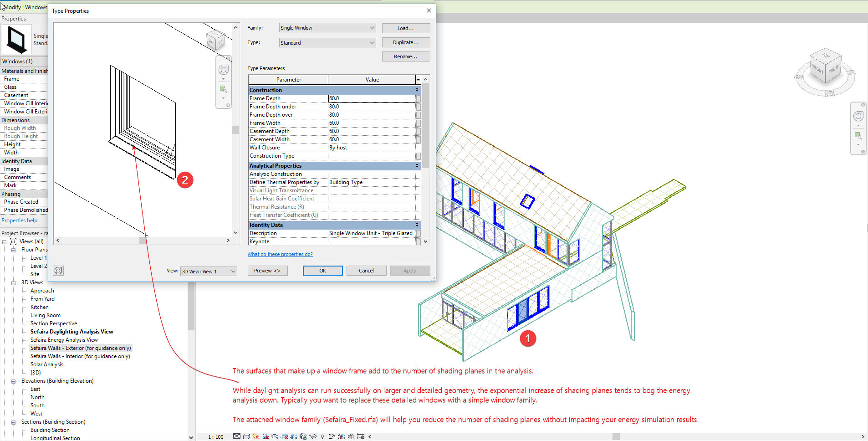Toggle the Sun Path off icon
Viewport: 868px width, 441px height.
pos(255,436)
